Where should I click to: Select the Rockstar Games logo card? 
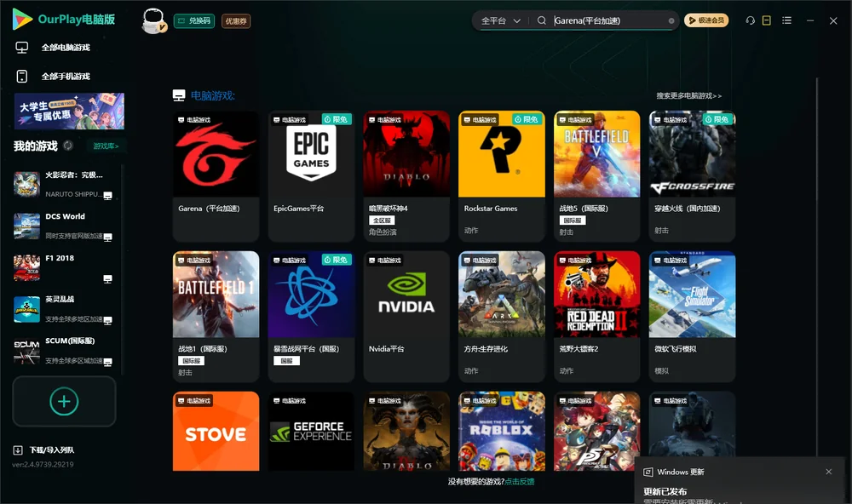502,154
